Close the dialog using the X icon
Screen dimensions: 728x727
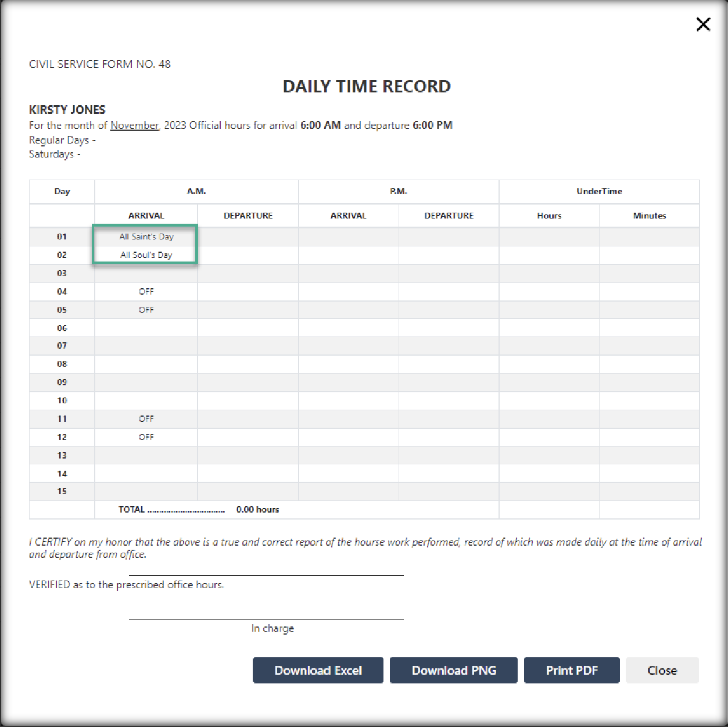[703, 24]
